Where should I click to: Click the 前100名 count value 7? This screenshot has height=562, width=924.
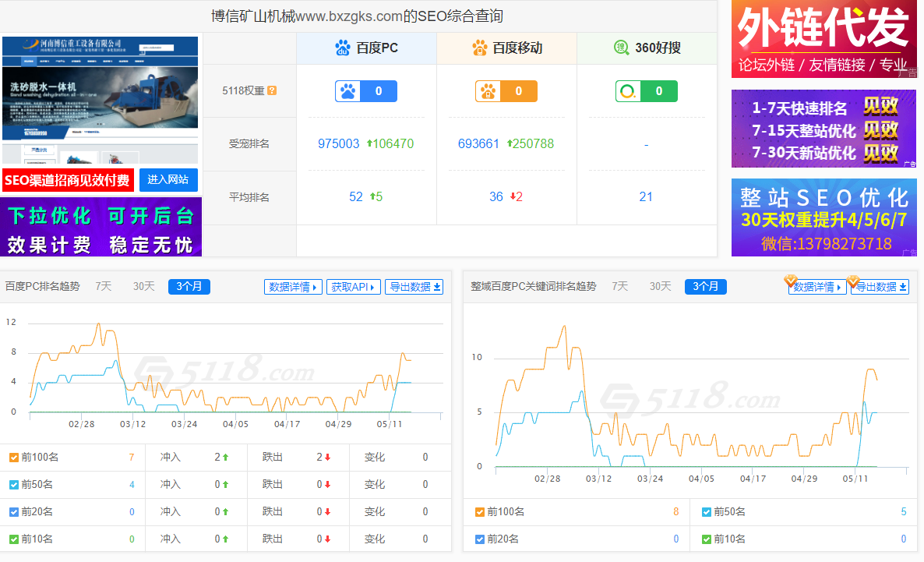(x=132, y=458)
